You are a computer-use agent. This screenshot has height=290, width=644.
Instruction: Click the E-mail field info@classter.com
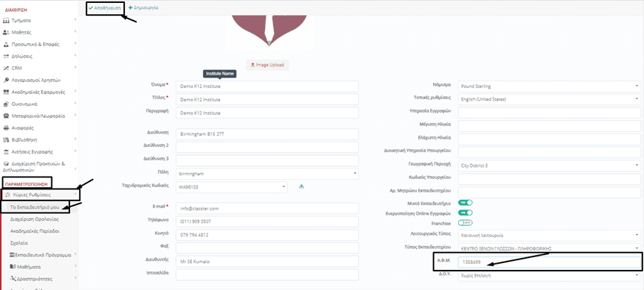pyautogui.click(x=267, y=209)
